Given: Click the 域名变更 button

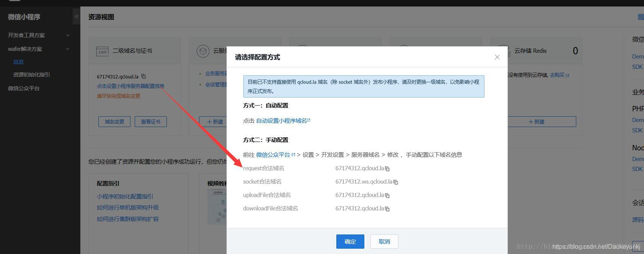Looking at the screenshot, I should [x=114, y=122].
